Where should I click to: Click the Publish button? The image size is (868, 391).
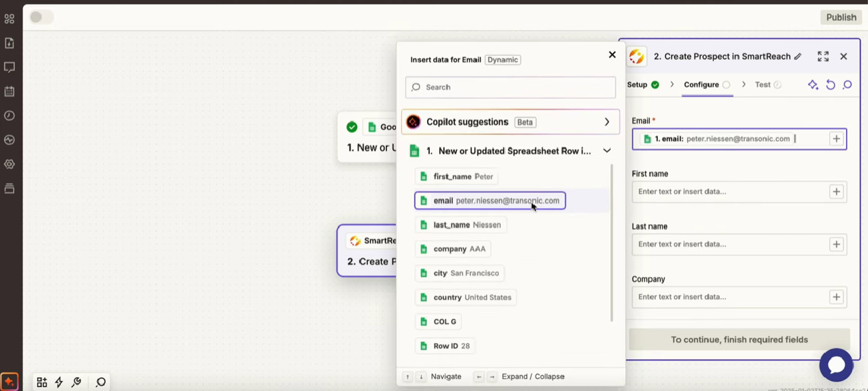tap(841, 17)
